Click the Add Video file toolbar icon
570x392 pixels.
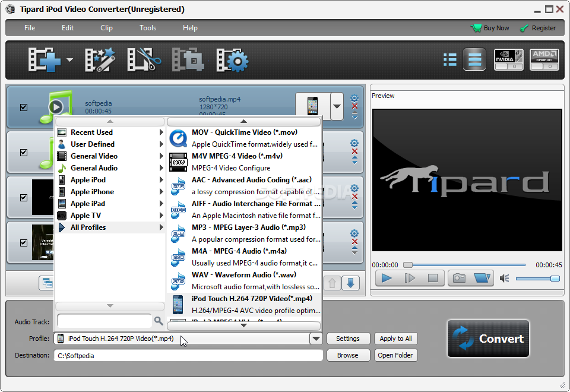click(x=45, y=60)
